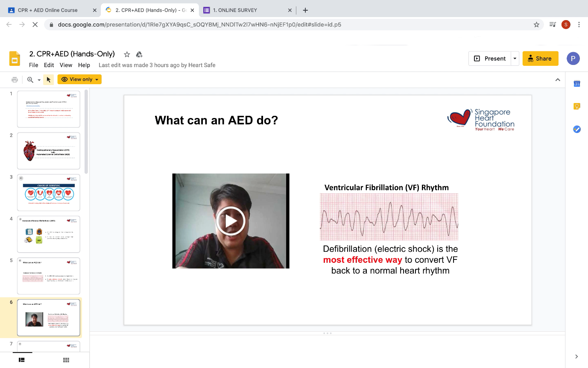This screenshot has height=368, width=588.
Task: Open Google Calendar side panel
Action: pos(576,84)
